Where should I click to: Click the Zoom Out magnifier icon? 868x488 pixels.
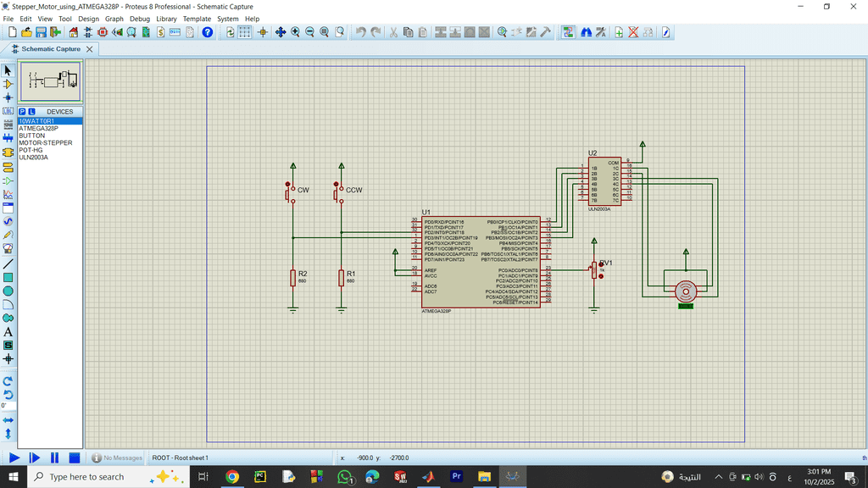point(309,32)
